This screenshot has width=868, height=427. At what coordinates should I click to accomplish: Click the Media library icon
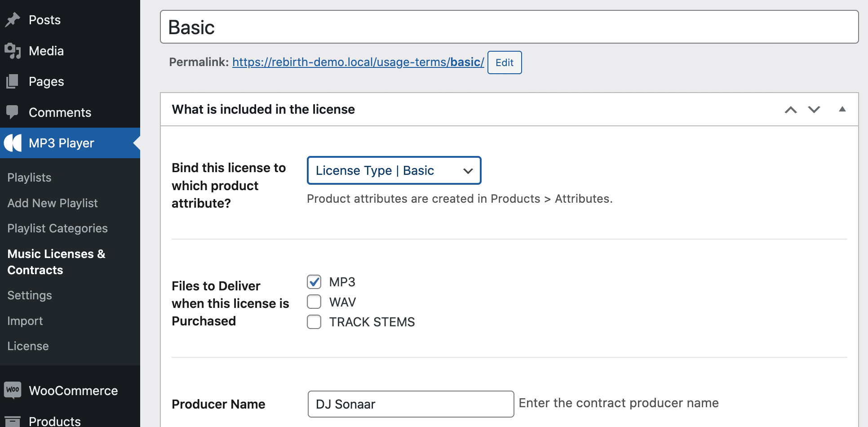pyautogui.click(x=13, y=51)
